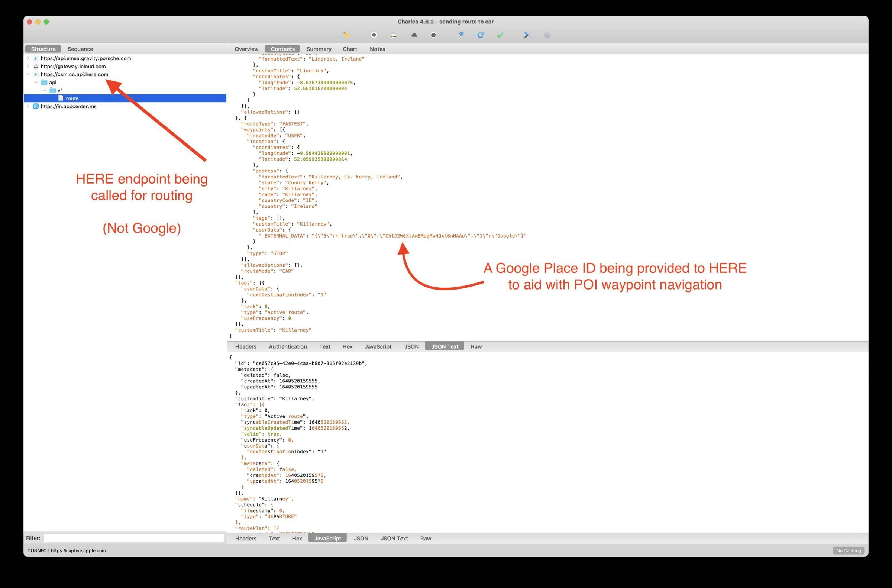Select the lightning icon beside api.emea.gravity.porsche.com
Viewport: 892px width, 588px height.
(36, 58)
